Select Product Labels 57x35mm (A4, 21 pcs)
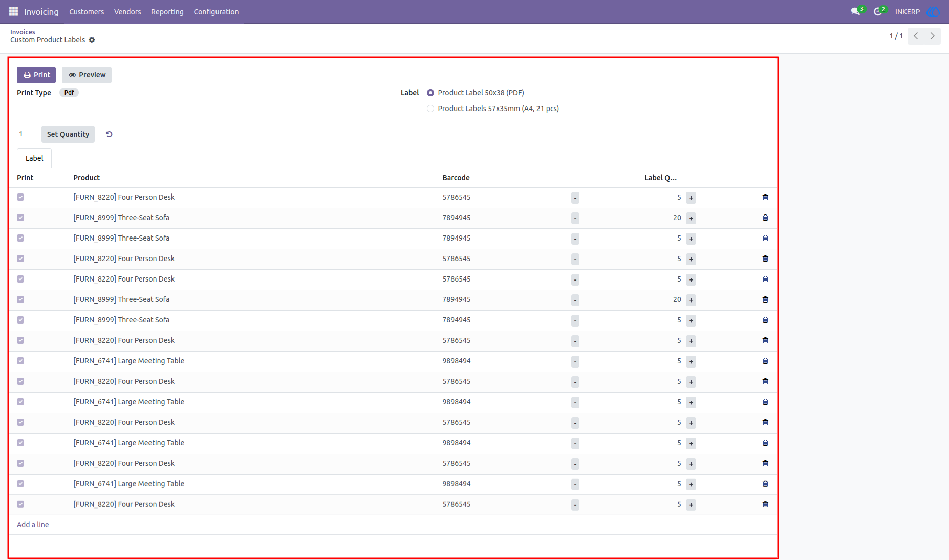Screen dimensions: 949x560 [x=430, y=109]
